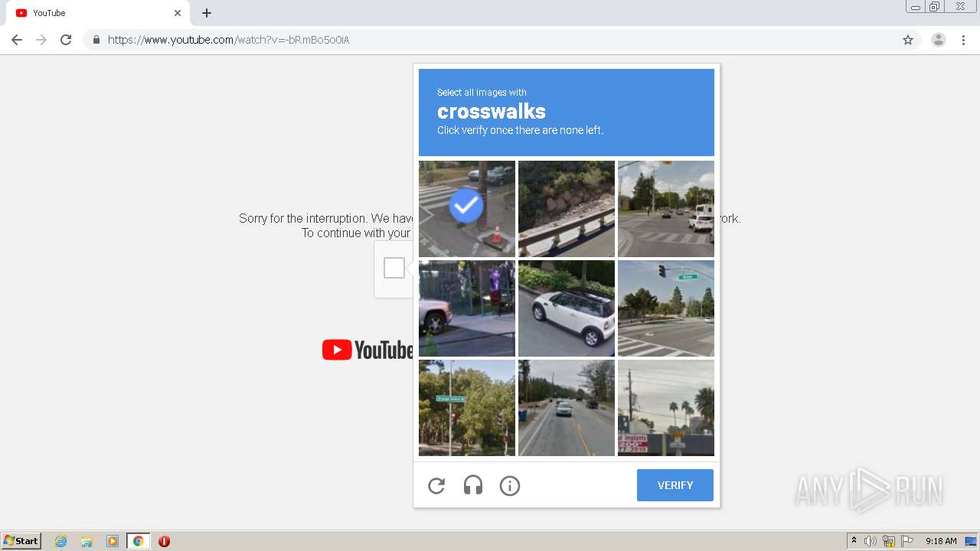Select the road tile with oncoming cars
Image resolution: width=980 pixels, height=551 pixels.
567,408
